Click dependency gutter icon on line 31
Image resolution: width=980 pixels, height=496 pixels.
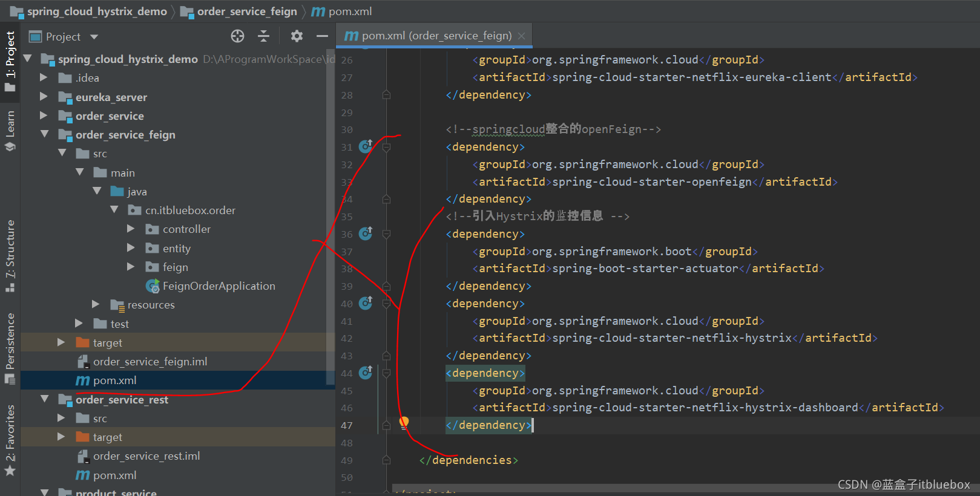pyautogui.click(x=366, y=146)
